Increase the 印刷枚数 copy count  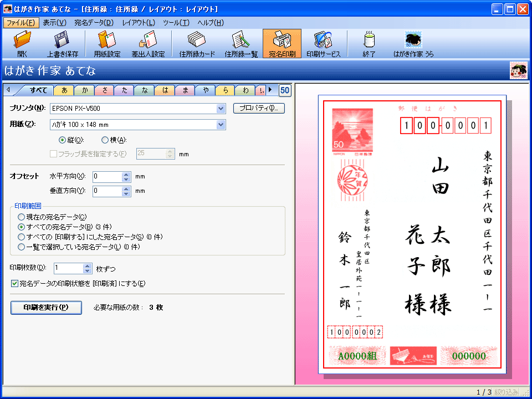[x=88, y=266]
